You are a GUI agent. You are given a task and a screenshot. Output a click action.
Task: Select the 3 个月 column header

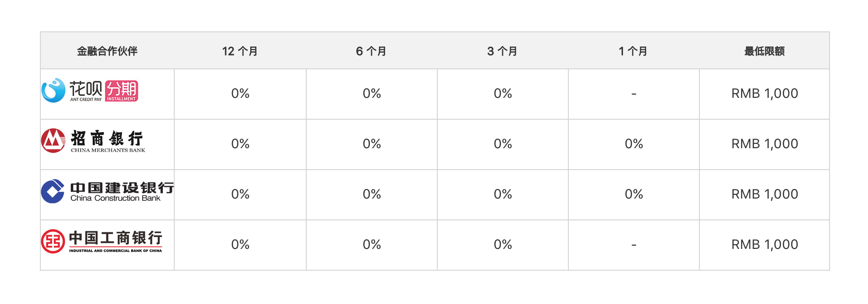[x=502, y=51]
